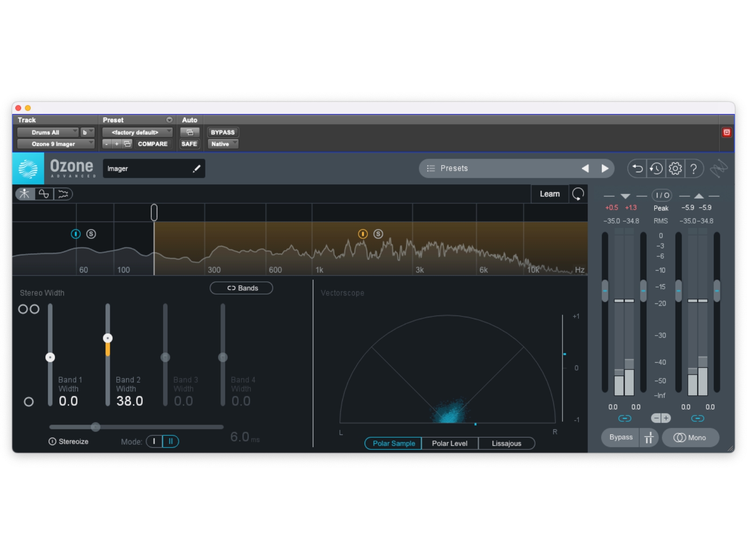Enable the Stereoize power toggle
Viewport: 747px width, 560px height.
point(52,441)
